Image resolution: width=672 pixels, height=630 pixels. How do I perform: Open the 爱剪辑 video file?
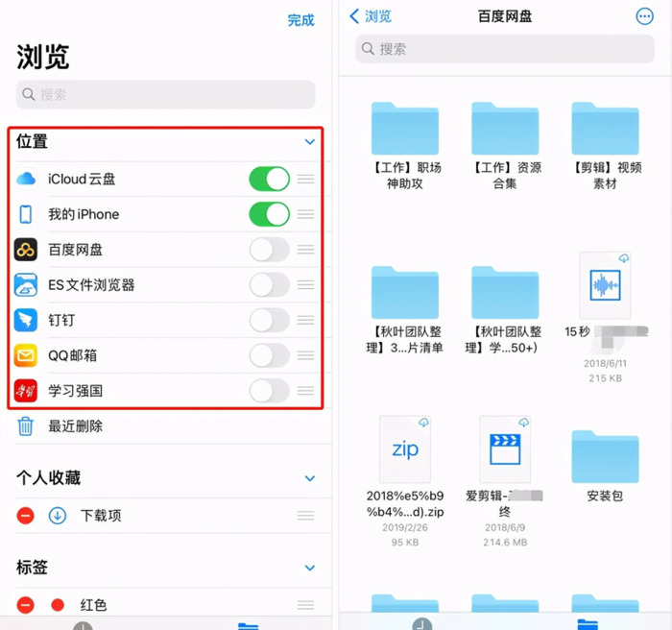coord(505,449)
